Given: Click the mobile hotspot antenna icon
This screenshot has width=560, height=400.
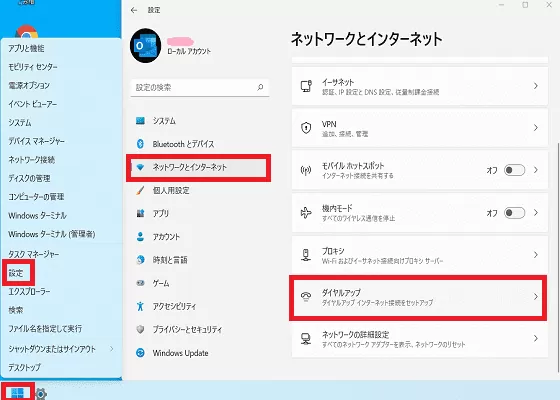Looking at the screenshot, I should pos(306,170).
